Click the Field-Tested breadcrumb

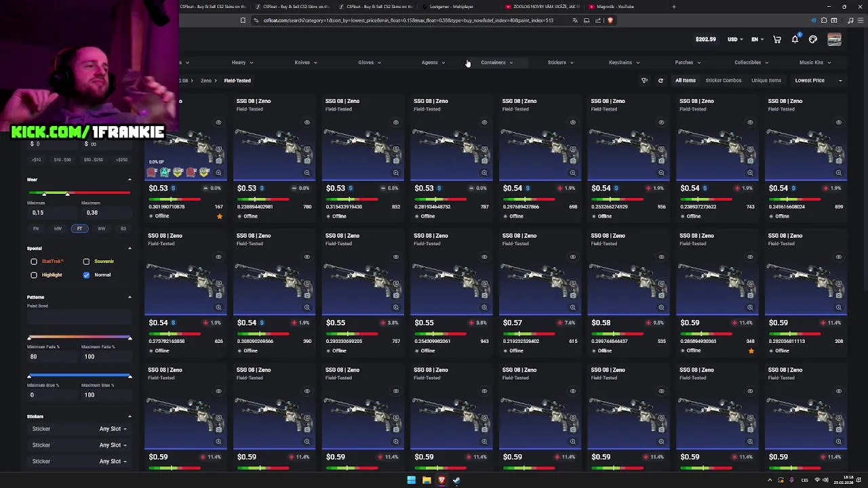tap(237, 81)
